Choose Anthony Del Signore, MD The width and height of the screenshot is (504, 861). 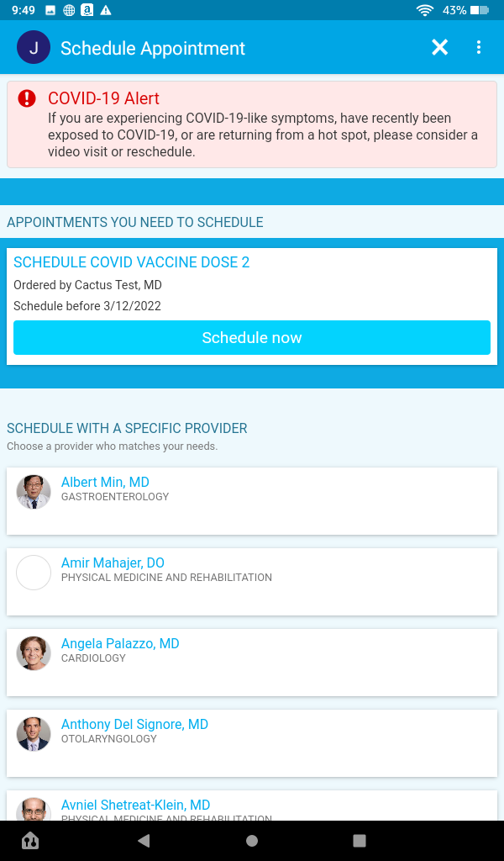[x=134, y=725]
